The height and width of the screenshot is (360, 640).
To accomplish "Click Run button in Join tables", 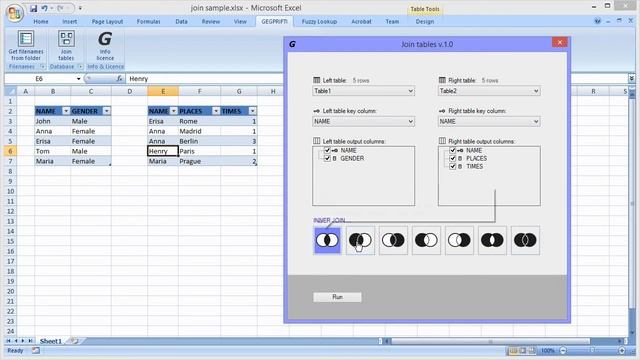I will click(x=337, y=297).
